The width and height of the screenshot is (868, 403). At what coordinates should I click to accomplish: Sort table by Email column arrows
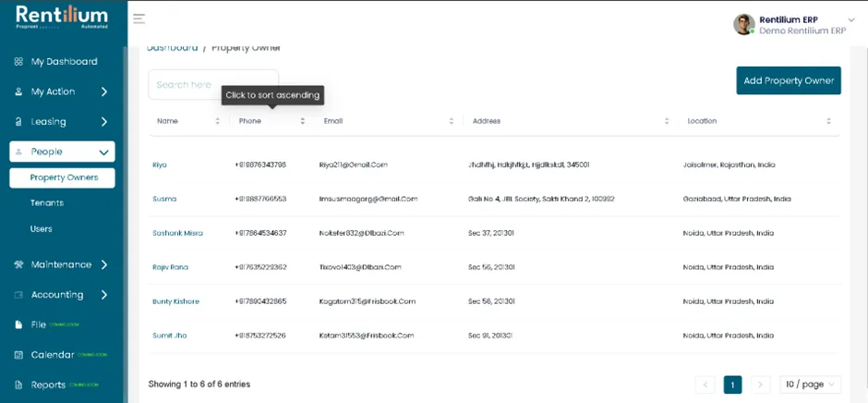pyautogui.click(x=452, y=121)
